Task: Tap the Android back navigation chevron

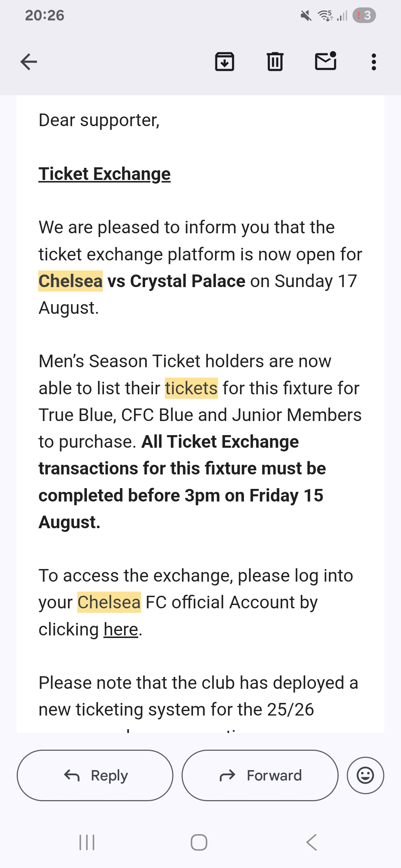Action: [312, 842]
